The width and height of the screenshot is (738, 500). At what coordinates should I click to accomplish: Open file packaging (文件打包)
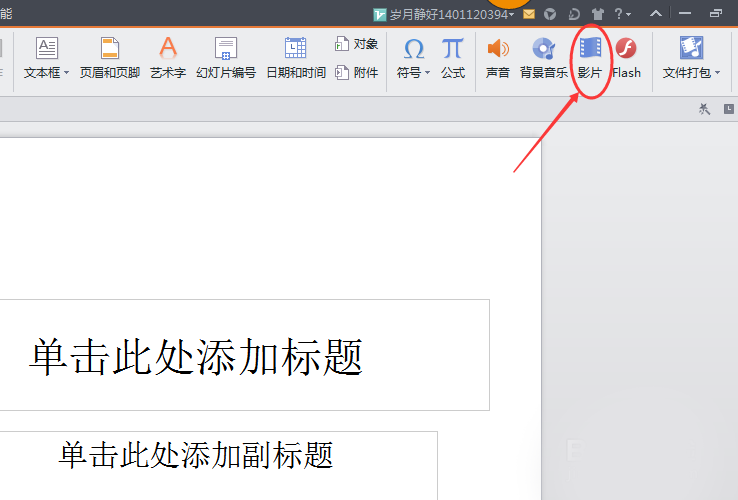691,57
